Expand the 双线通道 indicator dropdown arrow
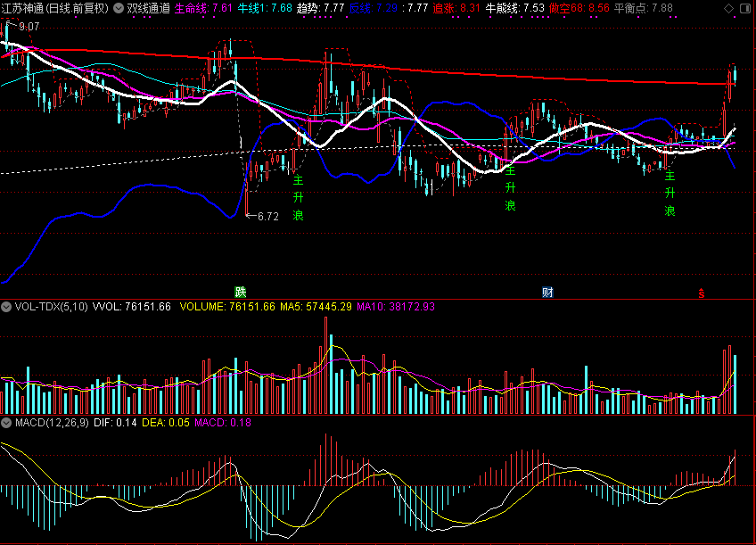Viewport: 756px width, 545px height. click(x=119, y=8)
